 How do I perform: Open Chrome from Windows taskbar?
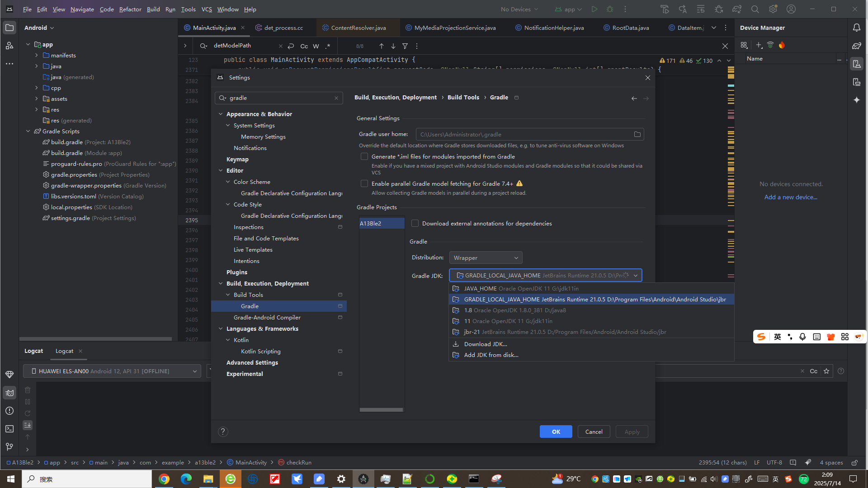click(x=164, y=479)
